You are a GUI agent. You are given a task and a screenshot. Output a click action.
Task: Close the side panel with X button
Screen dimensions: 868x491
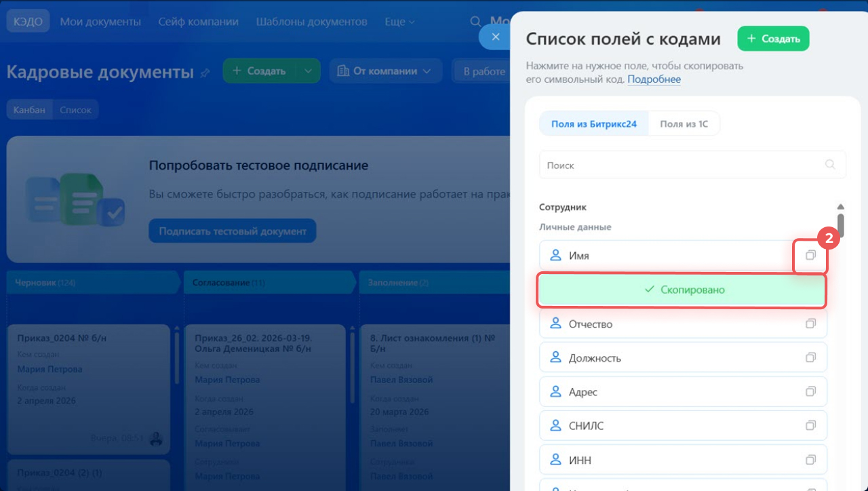496,37
